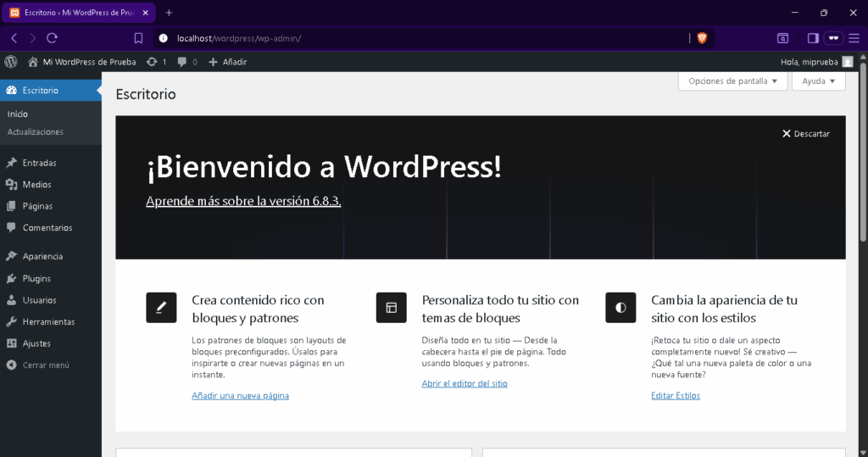Click the Apariencia paintbrush icon

pos(12,256)
